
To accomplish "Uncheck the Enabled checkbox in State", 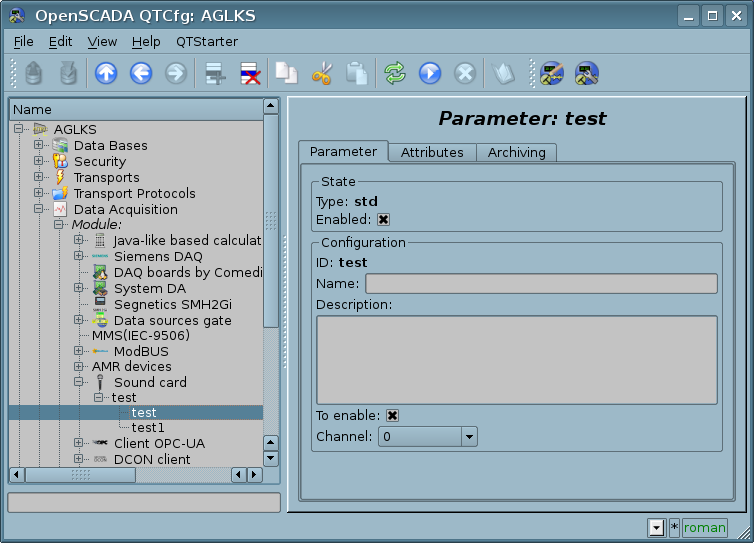I will coord(383,219).
